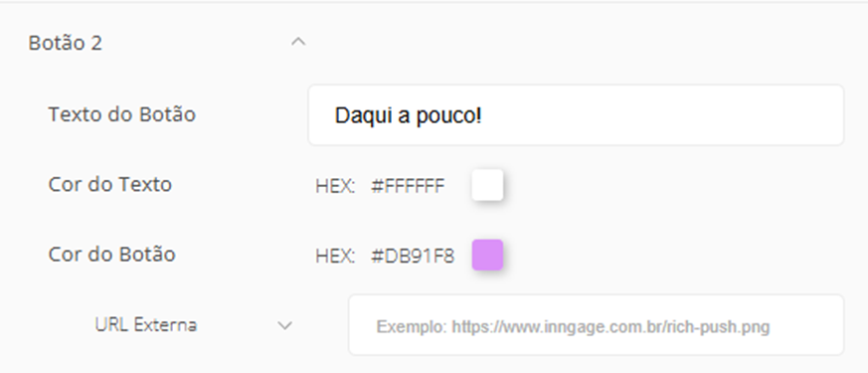
Task: Select the URL Externa combo box label
Action: (x=146, y=325)
